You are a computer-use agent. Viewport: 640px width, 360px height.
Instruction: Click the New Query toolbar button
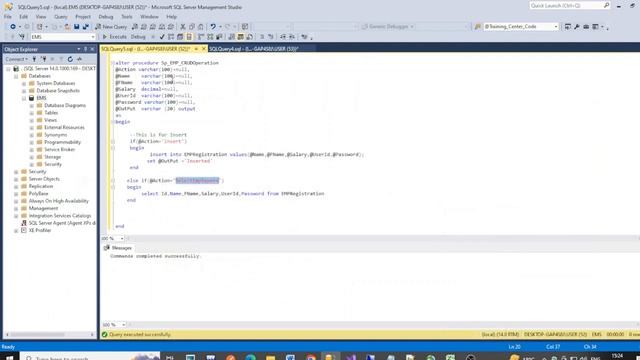[x=111, y=27]
